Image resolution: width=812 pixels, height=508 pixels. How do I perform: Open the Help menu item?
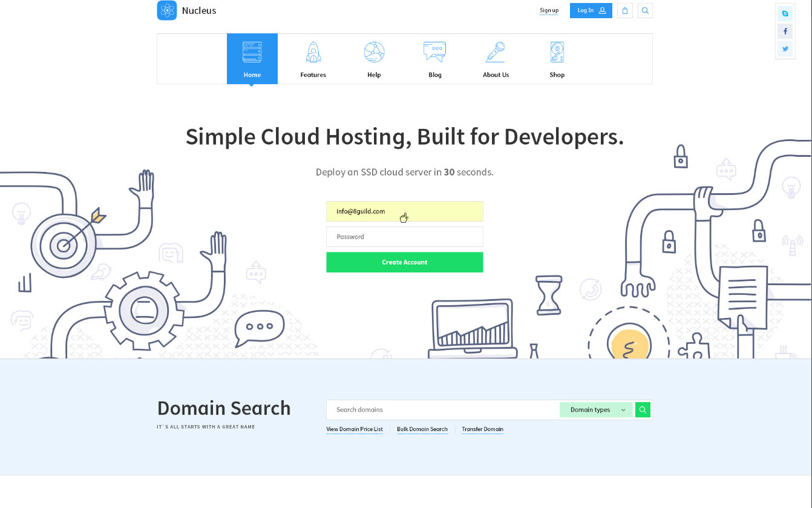pyautogui.click(x=374, y=59)
